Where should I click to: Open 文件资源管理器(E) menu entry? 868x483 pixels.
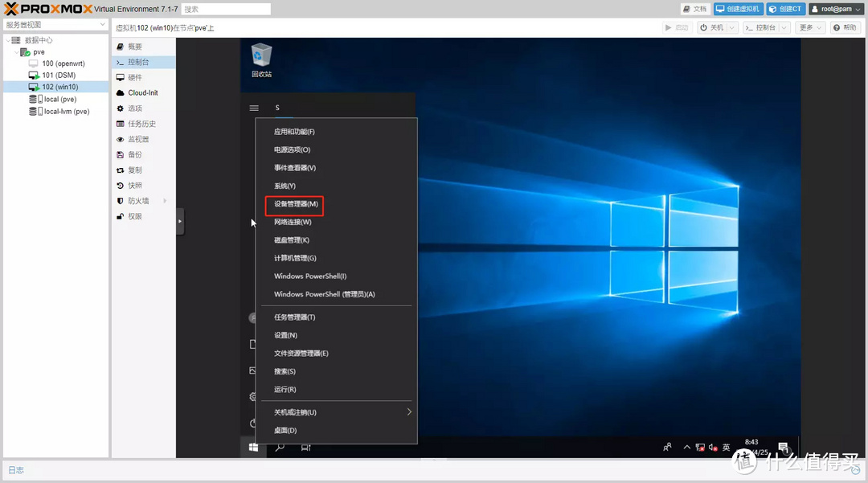(x=301, y=354)
